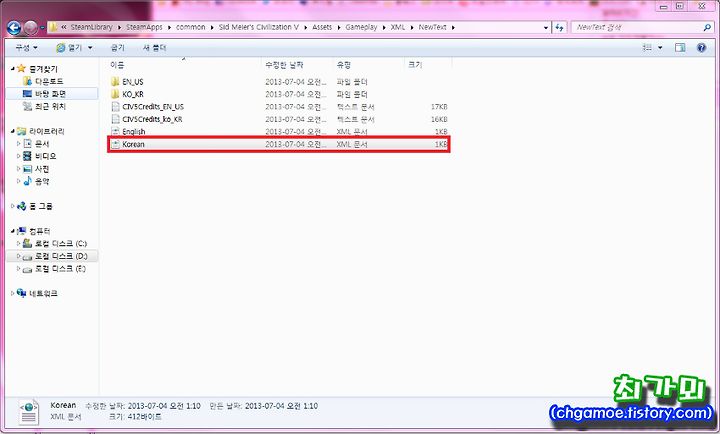Open the dropdown arrow next to 열기
Image resolution: width=720 pixels, height=434 pixels.
tap(90, 48)
